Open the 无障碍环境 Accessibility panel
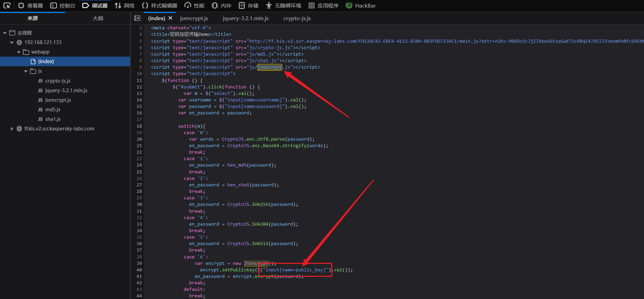This screenshot has width=644, height=299. (283, 5)
